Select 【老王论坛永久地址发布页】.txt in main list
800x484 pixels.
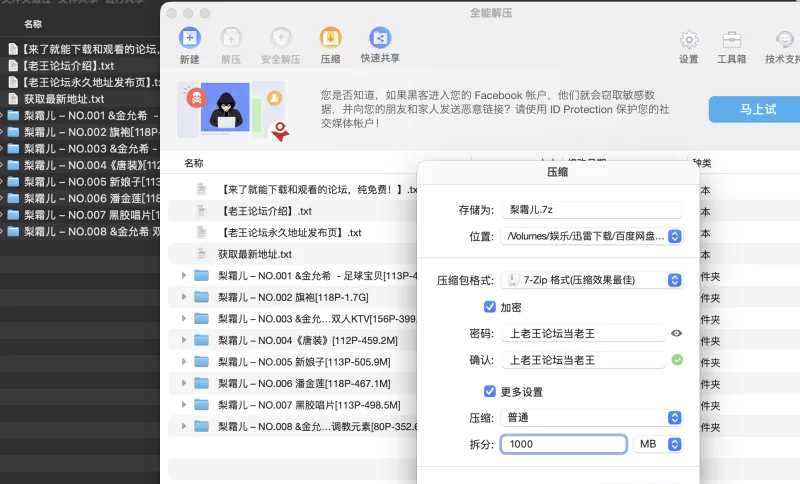(293, 233)
